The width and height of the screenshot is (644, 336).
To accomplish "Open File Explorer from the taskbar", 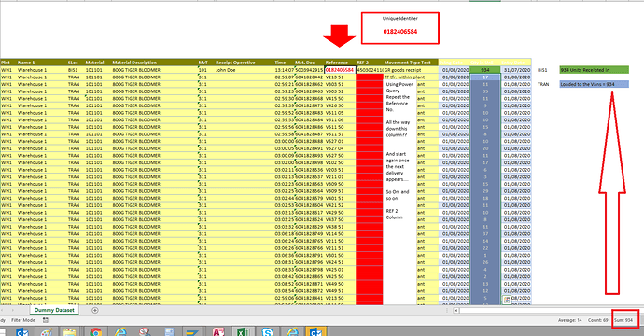I will coord(70,331).
